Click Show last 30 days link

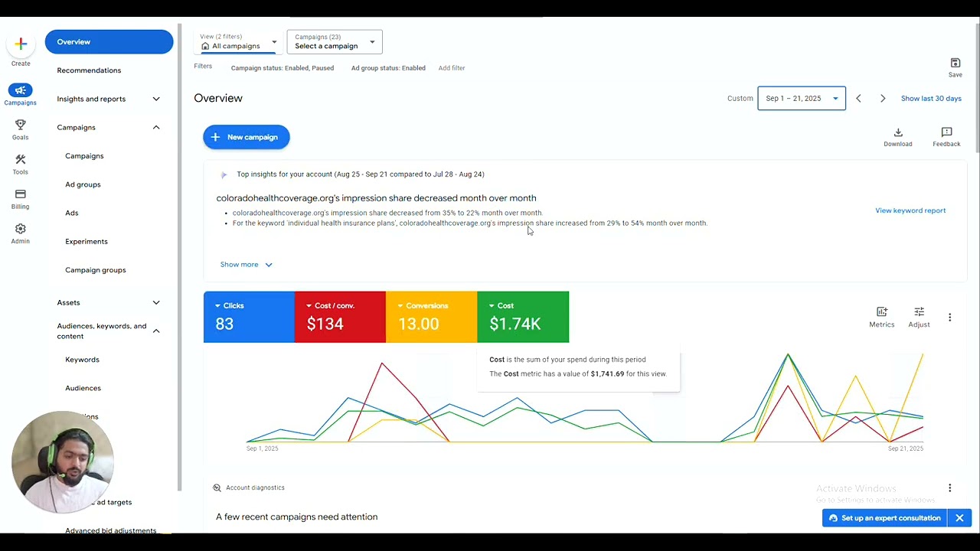pyautogui.click(x=931, y=98)
